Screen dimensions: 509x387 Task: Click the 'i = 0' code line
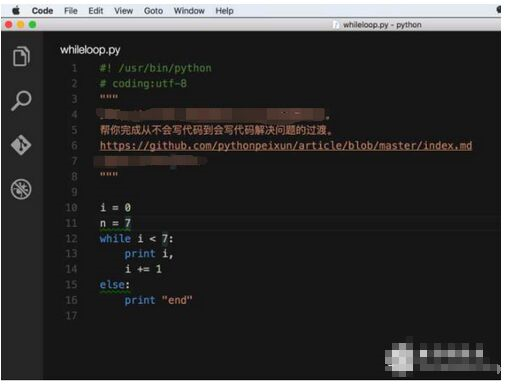coord(115,208)
